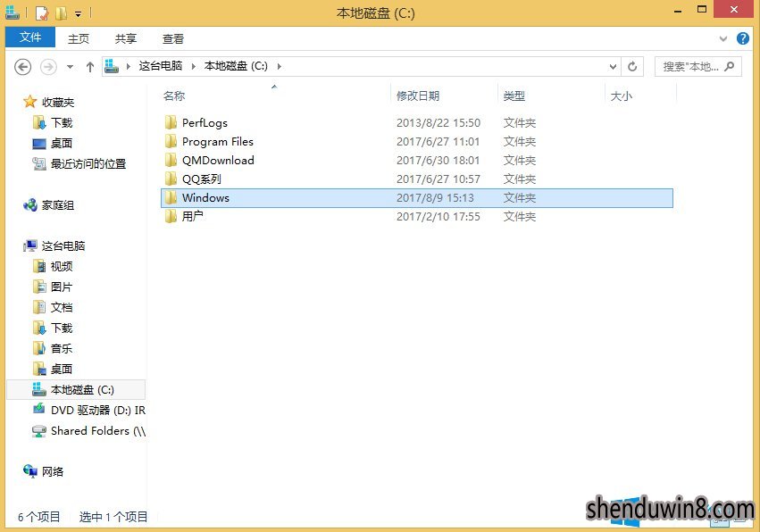The height and width of the screenshot is (532, 760).
Task: Click the search magnifier icon
Action: coord(730,66)
